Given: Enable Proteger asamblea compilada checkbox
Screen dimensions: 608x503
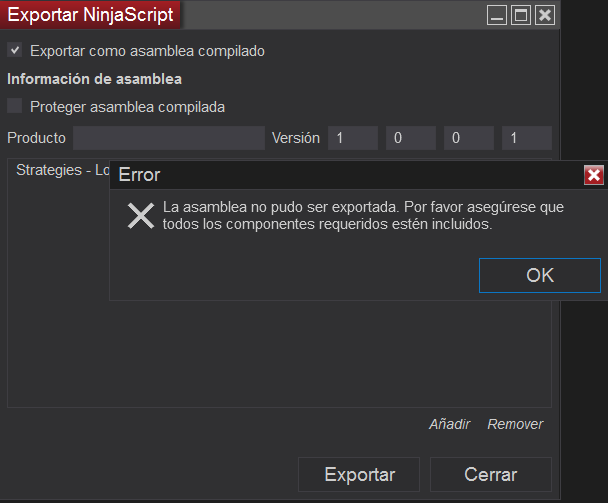Looking at the screenshot, I should pos(15,106).
